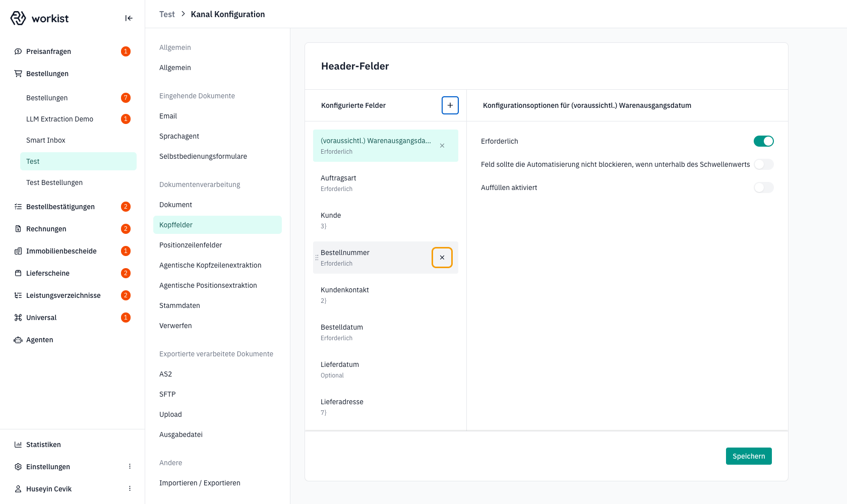Click the Preisanfragen sidebar icon
This screenshot has width=847, height=504.
point(18,51)
